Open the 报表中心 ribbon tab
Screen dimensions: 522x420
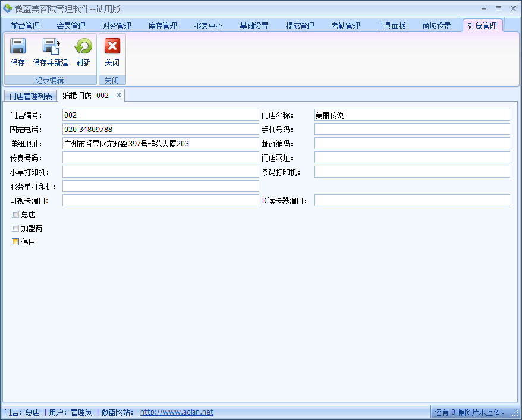pyautogui.click(x=208, y=26)
